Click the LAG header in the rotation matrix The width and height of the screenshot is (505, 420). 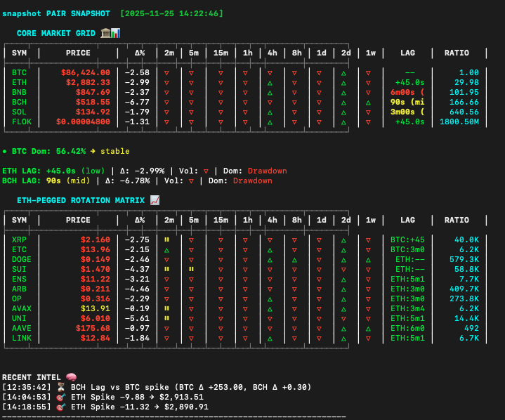407,220
